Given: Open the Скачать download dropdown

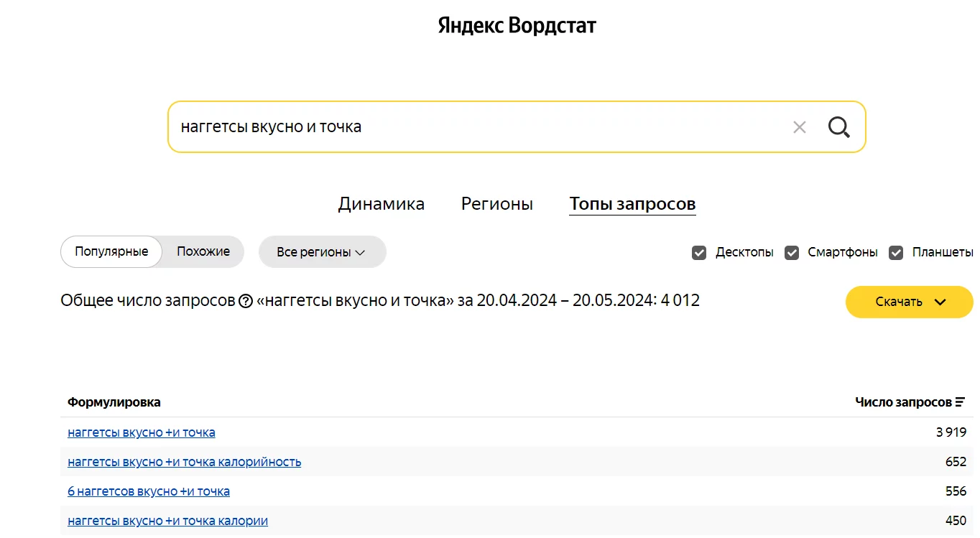Looking at the screenshot, I should coord(909,302).
